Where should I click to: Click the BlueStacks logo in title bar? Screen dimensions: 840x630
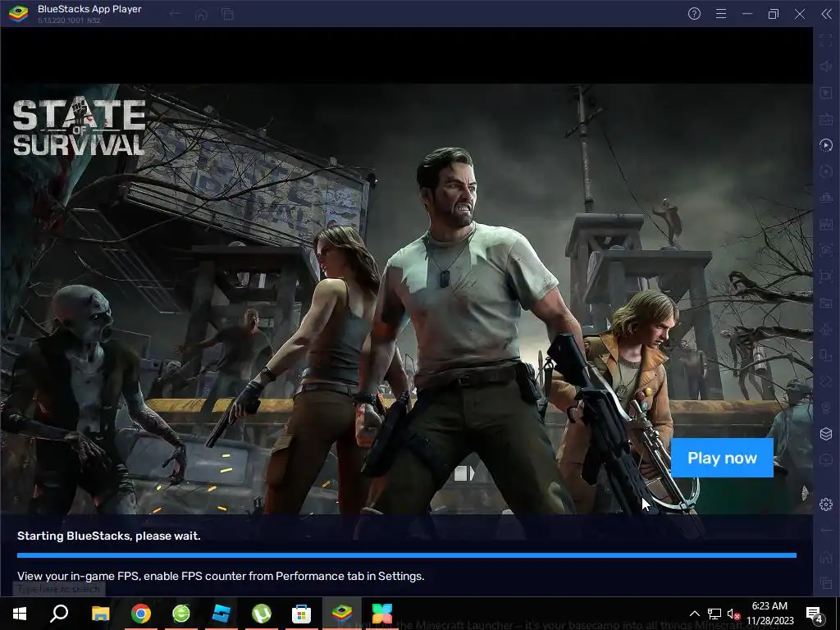pyautogui.click(x=18, y=13)
